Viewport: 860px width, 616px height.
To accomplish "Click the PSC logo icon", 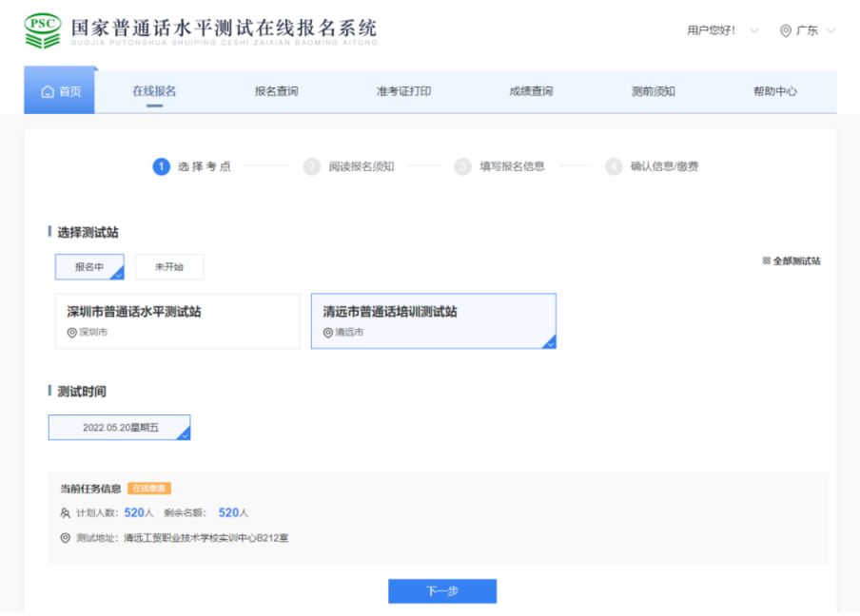I will click(42, 30).
